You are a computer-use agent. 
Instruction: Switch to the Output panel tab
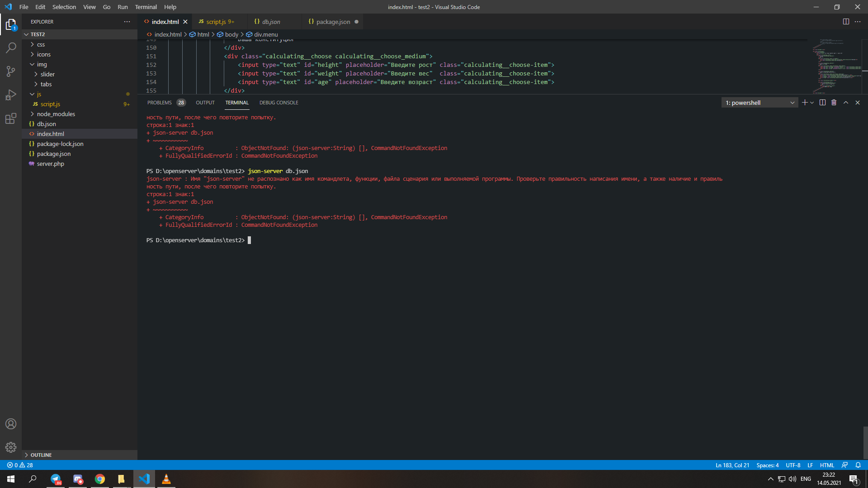click(x=205, y=103)
